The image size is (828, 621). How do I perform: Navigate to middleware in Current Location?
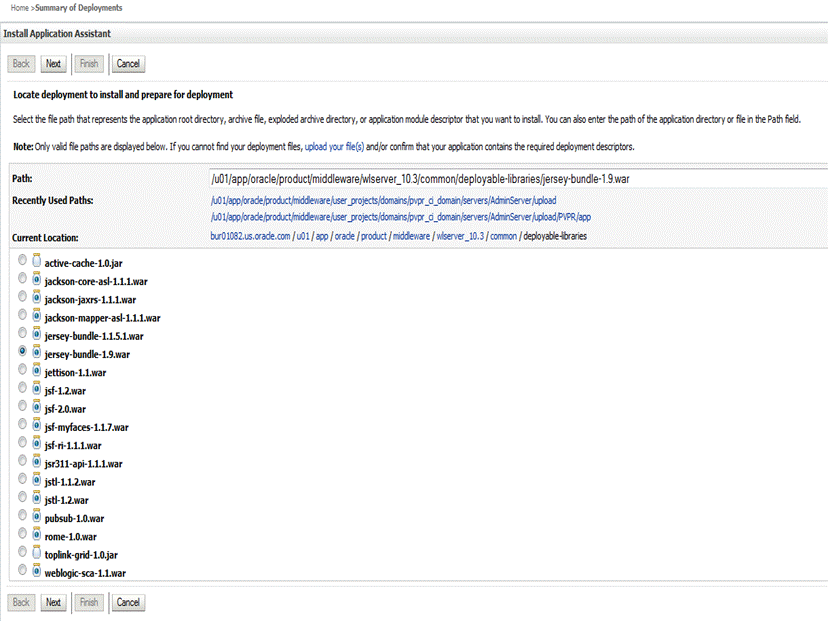pyautogui.click(x=411, y=236)
